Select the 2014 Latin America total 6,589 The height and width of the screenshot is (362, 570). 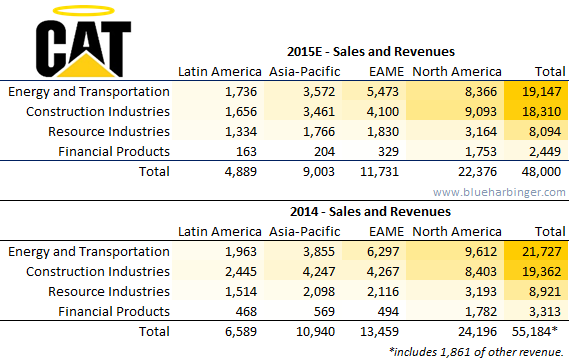241,331
